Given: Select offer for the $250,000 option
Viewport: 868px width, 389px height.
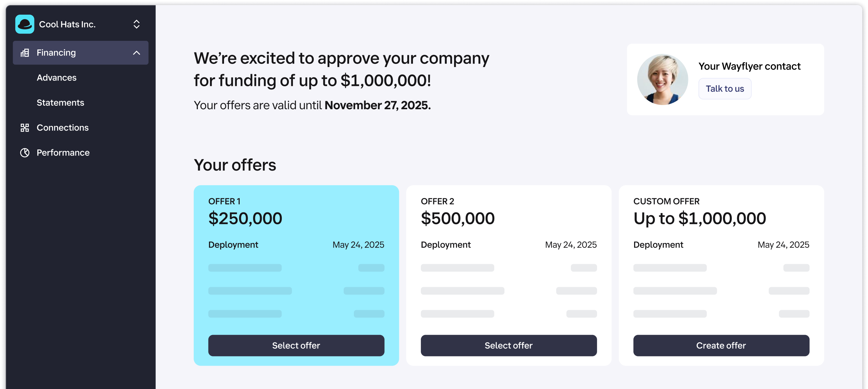Looking at the screenshot, I should (x=296, y=345).
